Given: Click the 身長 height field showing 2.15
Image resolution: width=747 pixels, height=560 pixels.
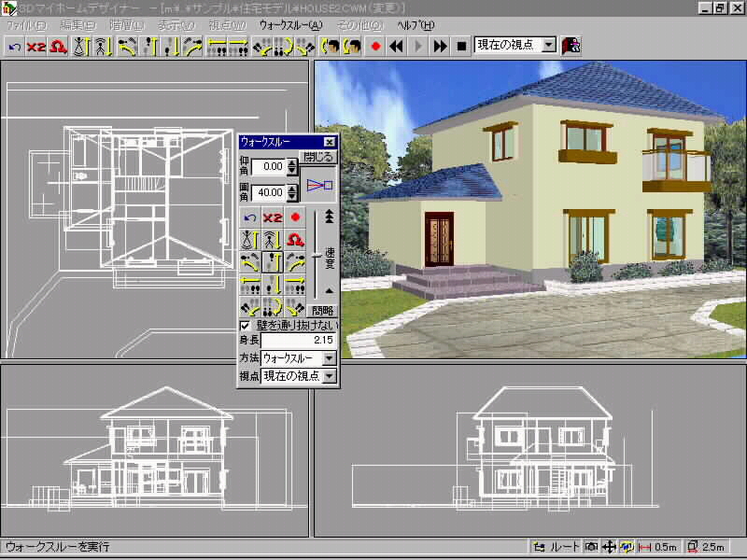Looking at the screenshot, I should coord(299,340).
